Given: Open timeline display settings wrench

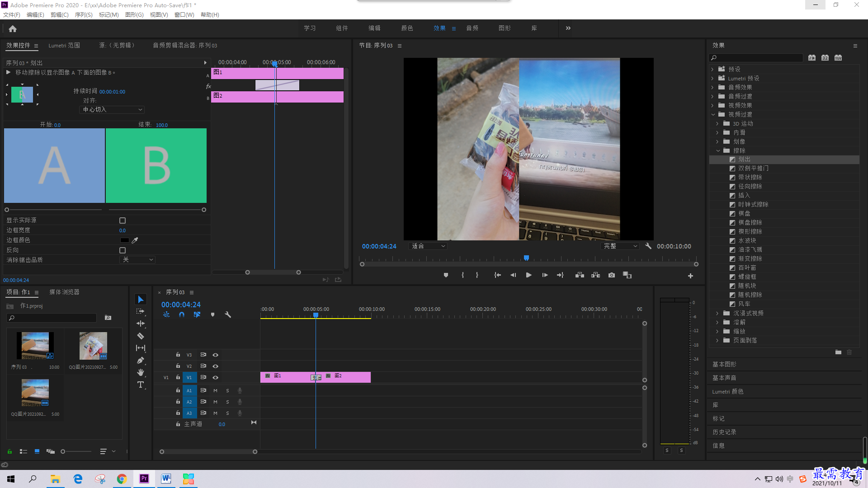Looking at the screenshot, I should (x=228, y=314).
